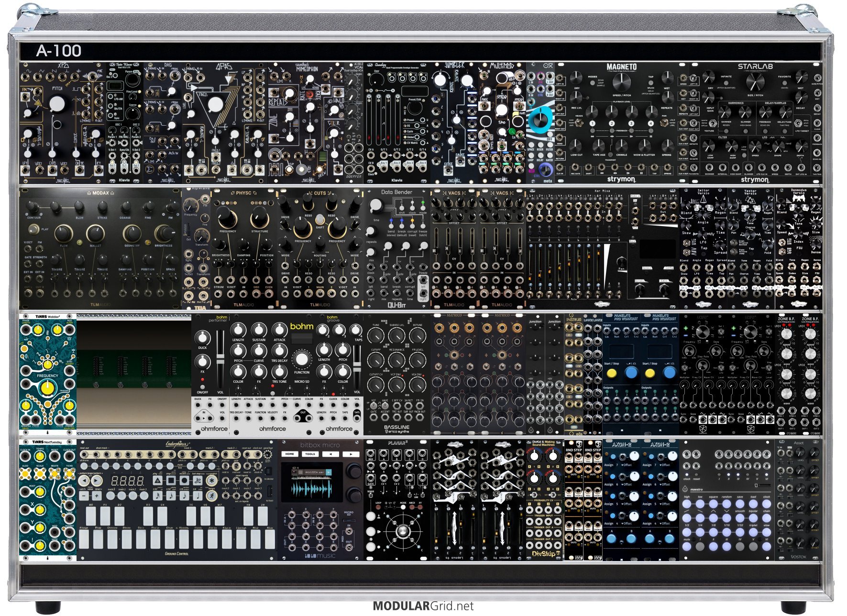Image resolution: width=847 pixels, height=616 pixels.
Task: Toggle the ON/OFF button on bohm performer
Action: pyautogui.click(x=202, y=387)
